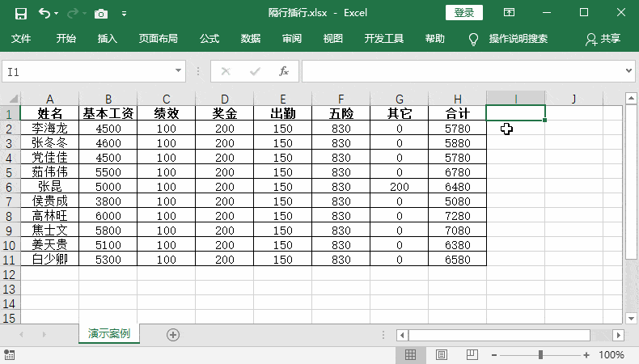Viewport: 639px width, 364px height.
Task: Open the Name Box dropdown arrow
Action: tap(178, 71)
